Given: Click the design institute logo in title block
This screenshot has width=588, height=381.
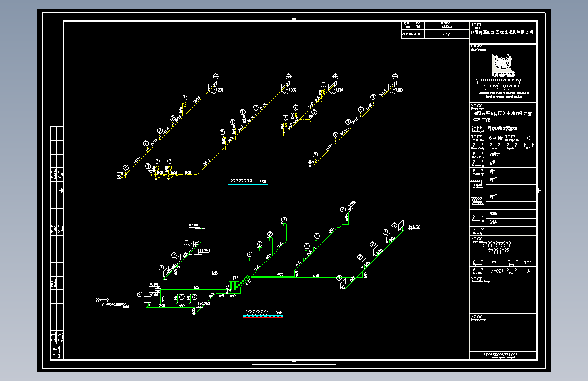Looking at the screenshot, I should coord(503,63).
